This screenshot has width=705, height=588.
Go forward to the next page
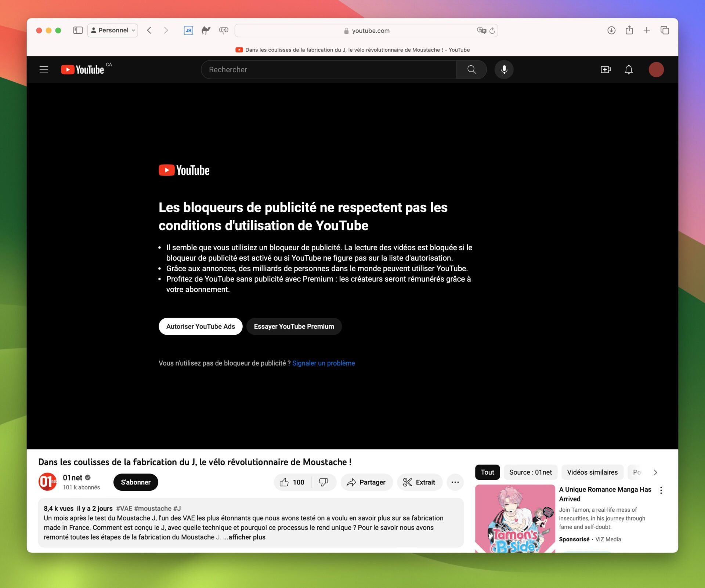coord(166,30)
